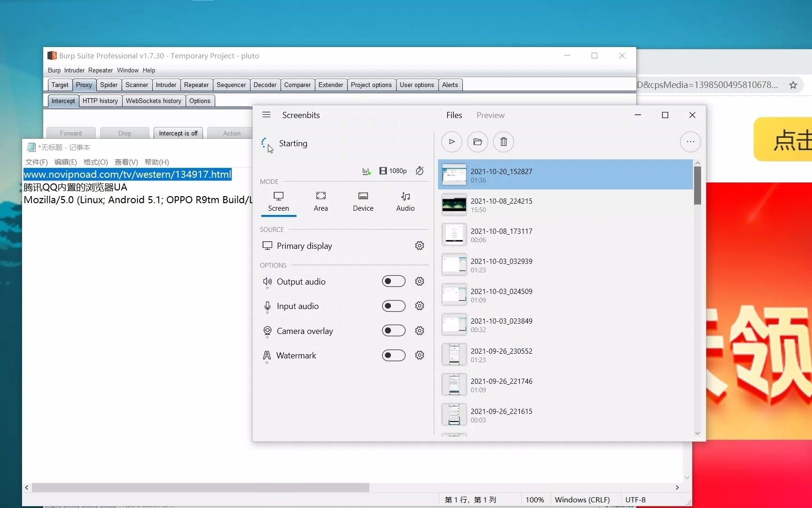Image resolution: width=812 pixels, height=508 pixels.
Task: Open Output audio settings gear
Action: [420, 281]
